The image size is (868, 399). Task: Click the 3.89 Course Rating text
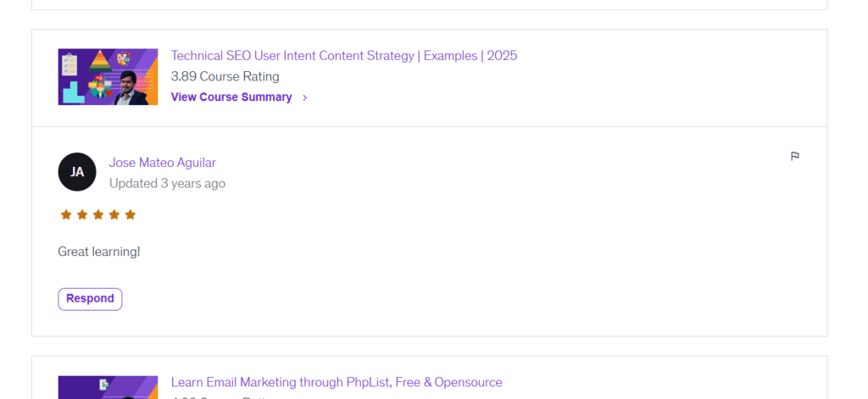(x=225, y=76)
